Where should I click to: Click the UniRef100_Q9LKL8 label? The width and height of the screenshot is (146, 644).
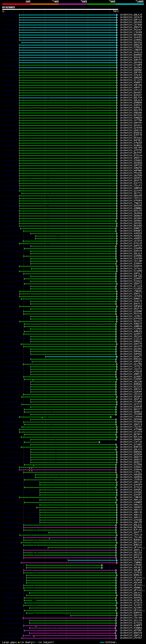coord(131,254)
